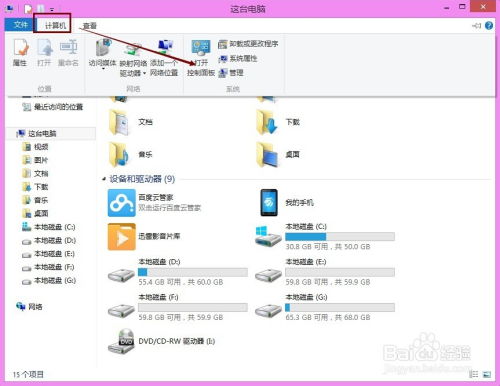Viewport: 500px width, 386px height.
Task: Collapse the 设备和驱动器 (9) group
Action: (104, 179)
